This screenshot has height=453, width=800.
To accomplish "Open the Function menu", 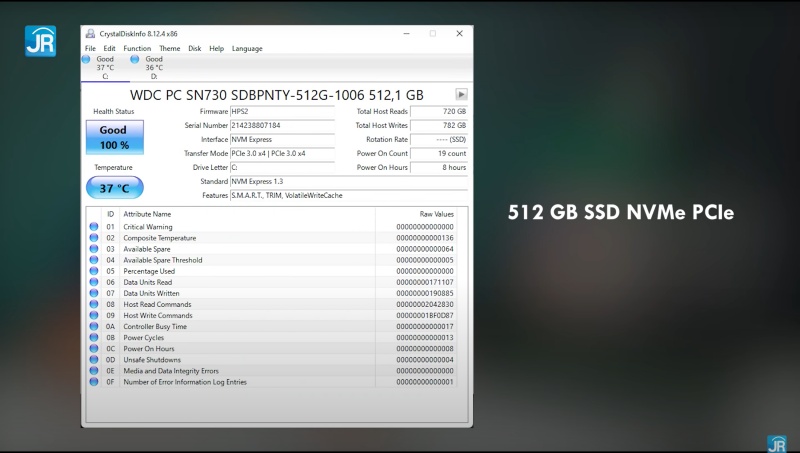I will click(137, 48).
